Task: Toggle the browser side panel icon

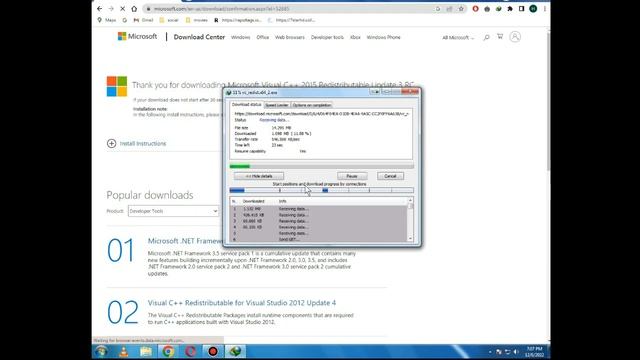Action: point(521,9)
